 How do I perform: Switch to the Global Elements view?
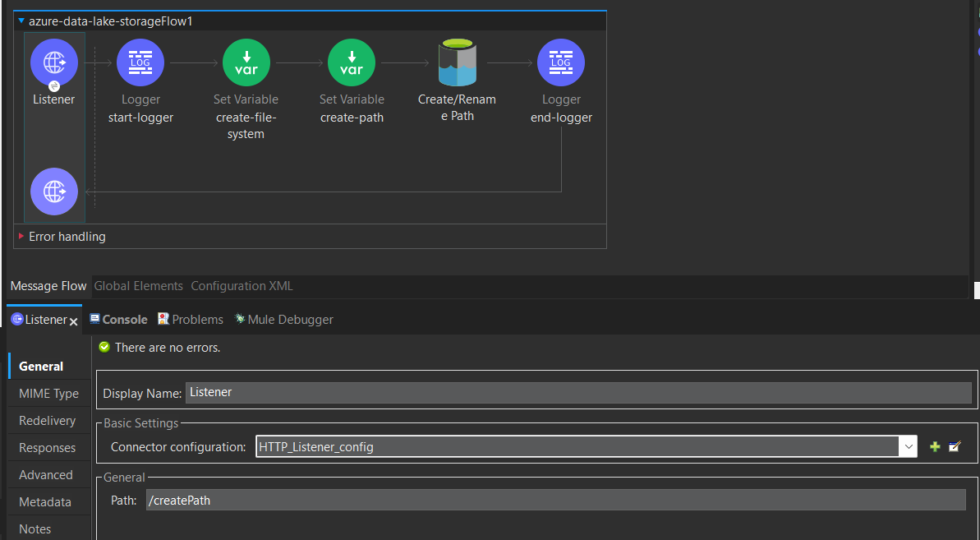point(138,285)
